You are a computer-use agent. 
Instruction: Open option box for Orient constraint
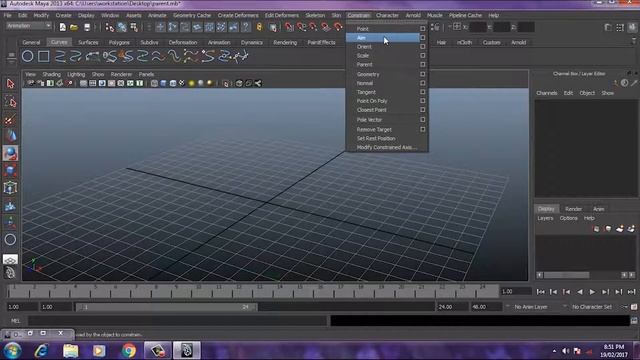(x=422, y=47)
